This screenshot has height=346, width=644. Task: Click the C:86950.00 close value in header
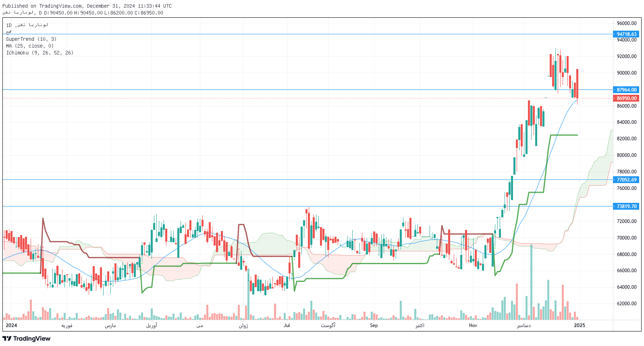coord(149,13)
